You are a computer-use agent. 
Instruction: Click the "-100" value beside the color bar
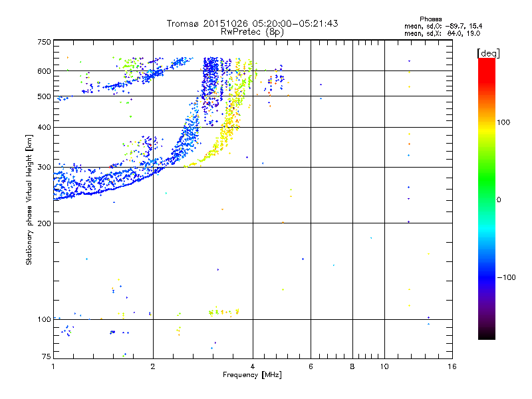coord(506,277)
